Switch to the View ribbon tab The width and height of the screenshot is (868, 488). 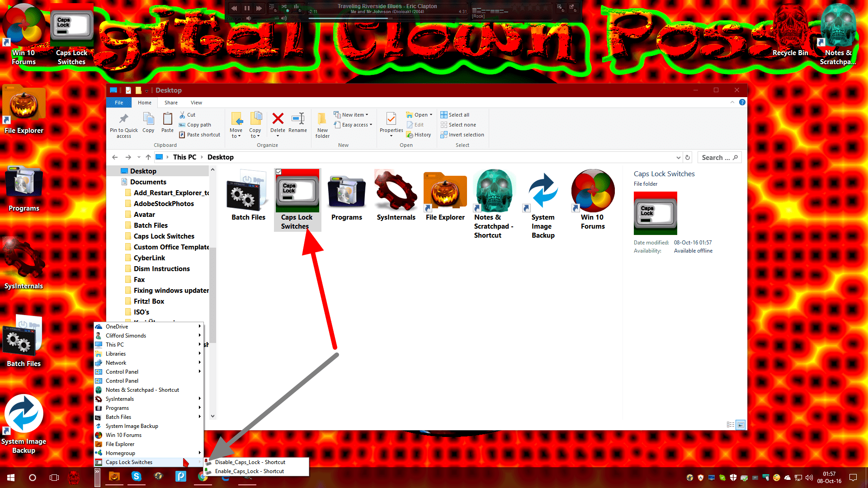click(196, 103)
